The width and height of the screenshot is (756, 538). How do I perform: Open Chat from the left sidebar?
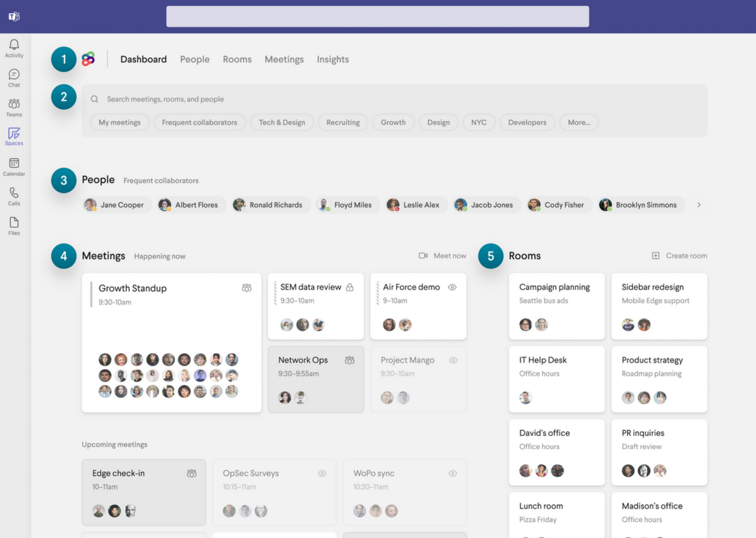[14, 78]
